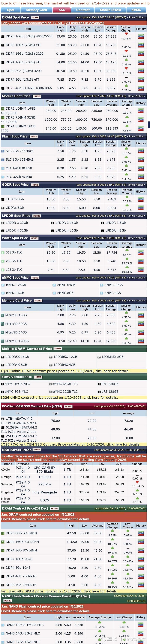
Task: Click MORE beside DRAM Spot Price
Action: point(35,18)
